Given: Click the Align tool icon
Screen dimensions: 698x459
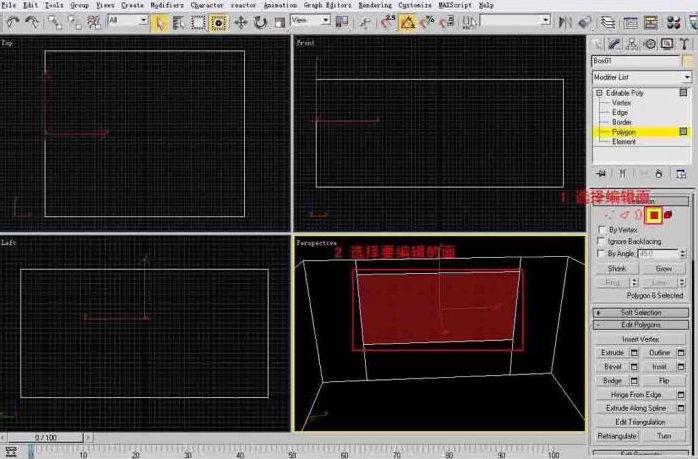Looking at the screenshot, I should click(584, 22).
